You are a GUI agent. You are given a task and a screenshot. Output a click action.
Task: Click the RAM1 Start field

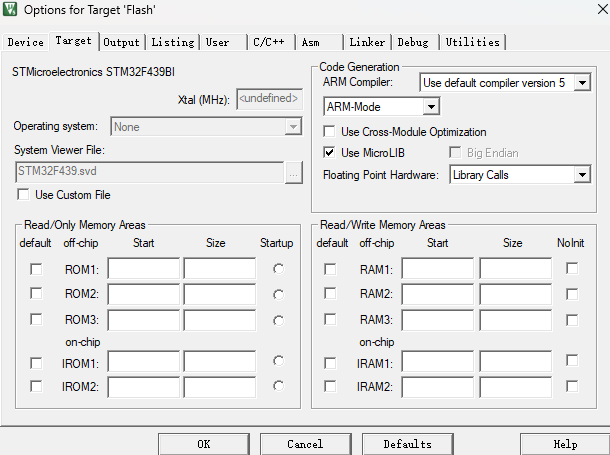pyautogui.click(x=438, y=268)
